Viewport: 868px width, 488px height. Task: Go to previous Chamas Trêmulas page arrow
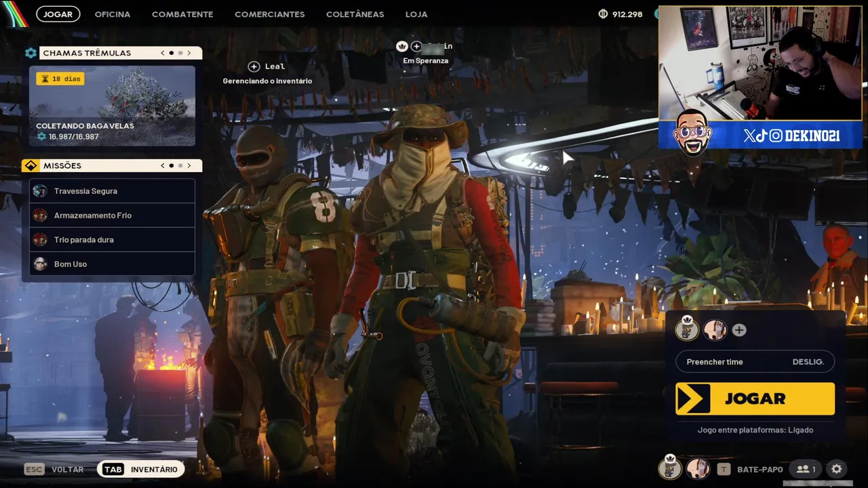[162, 53]
